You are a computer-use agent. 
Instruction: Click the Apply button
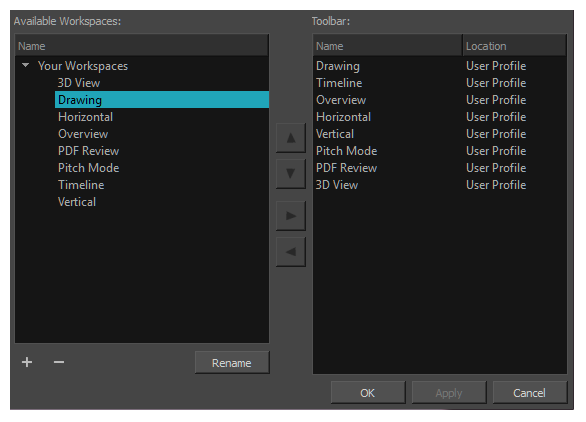(x=449, y=392)
